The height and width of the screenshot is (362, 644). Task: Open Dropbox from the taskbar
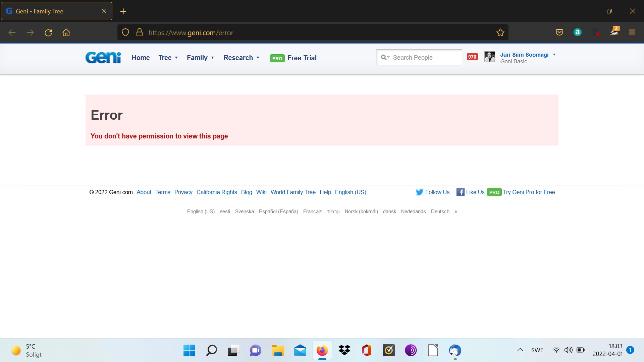point(344,350)
